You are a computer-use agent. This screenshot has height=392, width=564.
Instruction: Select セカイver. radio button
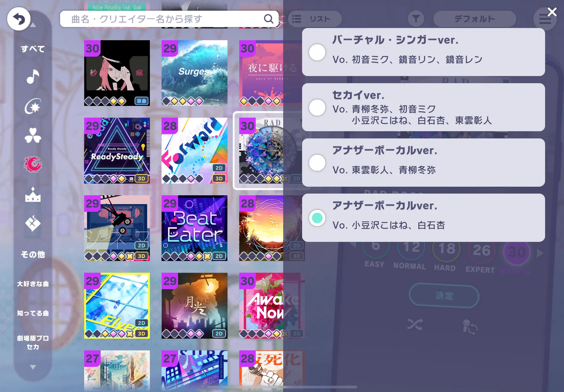tap(317, 107)
